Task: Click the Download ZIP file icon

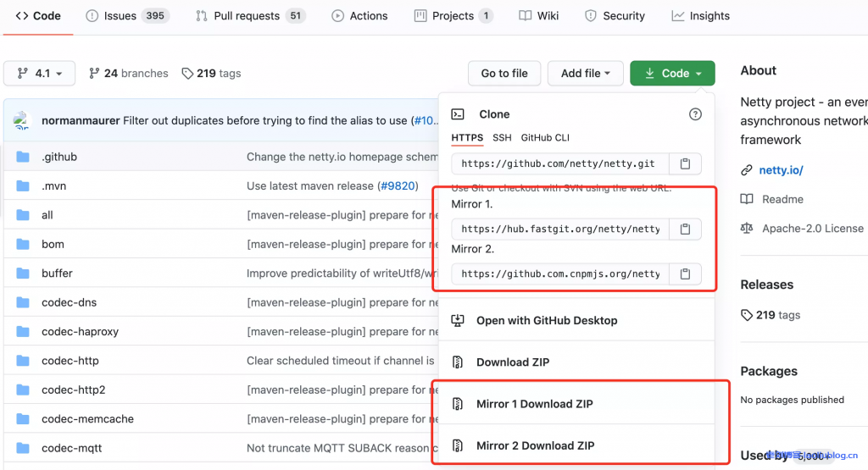Action: (x=458, y=362)
